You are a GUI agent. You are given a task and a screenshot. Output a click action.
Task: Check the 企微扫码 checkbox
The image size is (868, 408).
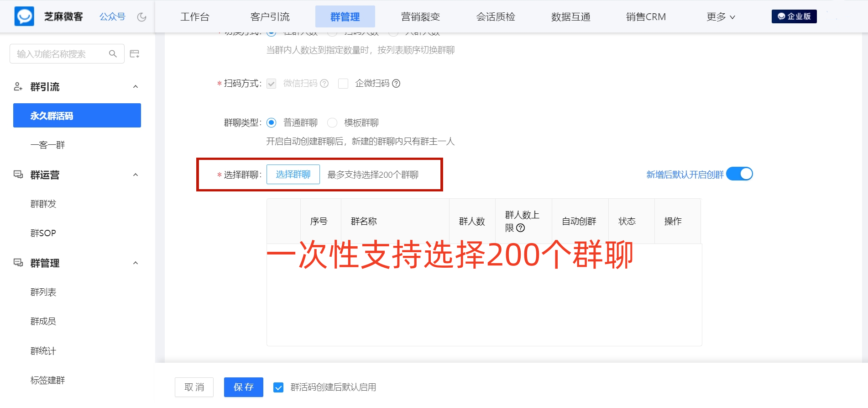tap(343, 83)
